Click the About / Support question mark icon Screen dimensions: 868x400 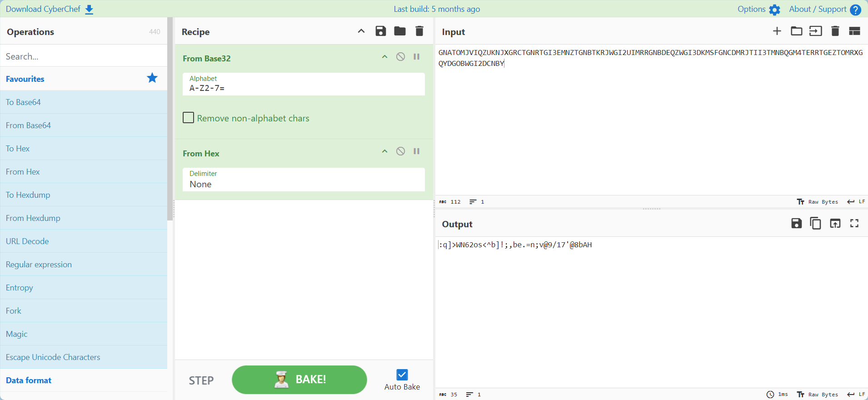pos(856,10)
